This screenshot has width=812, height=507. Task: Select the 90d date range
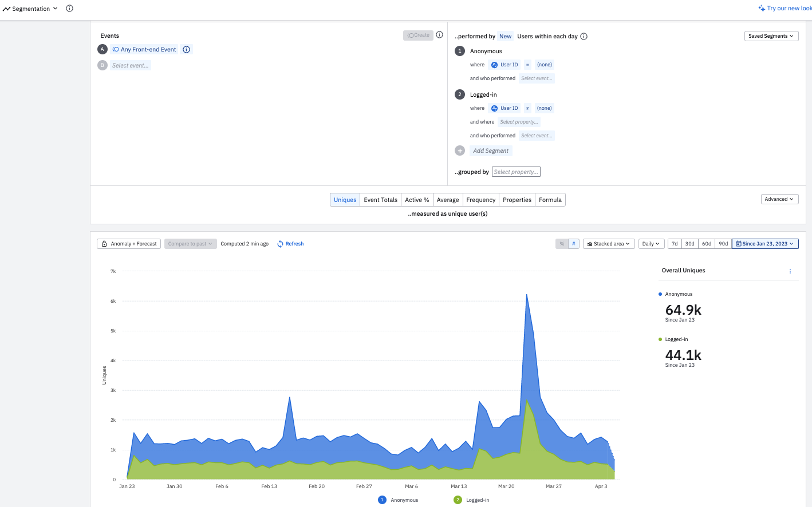tap(723, 244)
